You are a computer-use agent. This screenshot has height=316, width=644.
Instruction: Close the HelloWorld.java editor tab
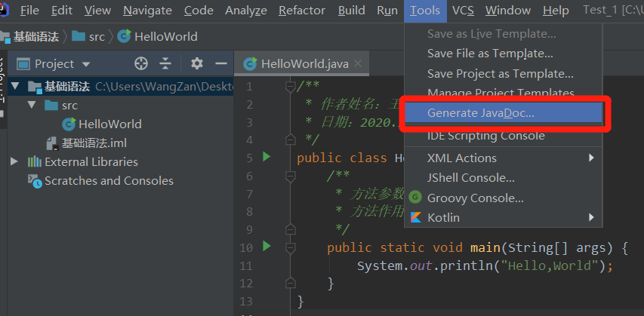tap(359, 64)
